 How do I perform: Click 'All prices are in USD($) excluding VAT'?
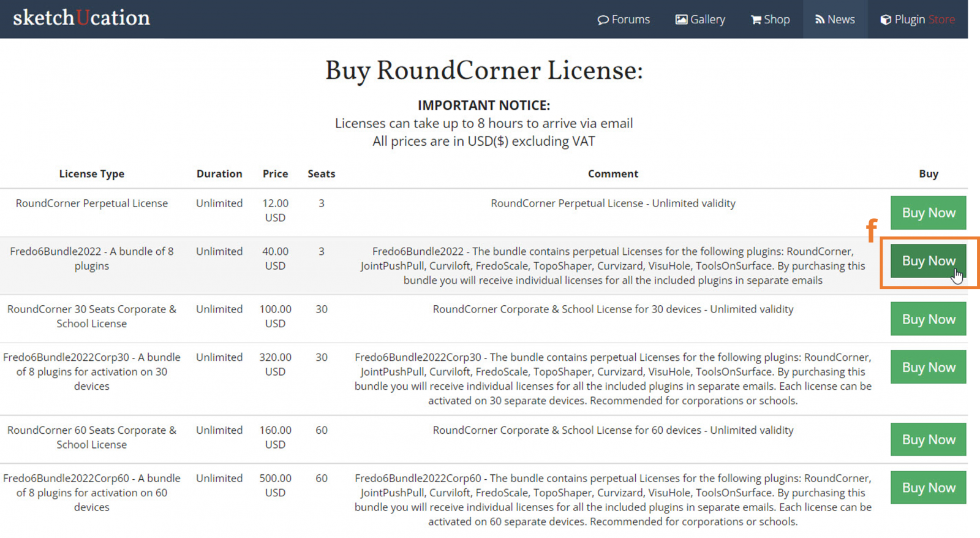click(484, 141)
